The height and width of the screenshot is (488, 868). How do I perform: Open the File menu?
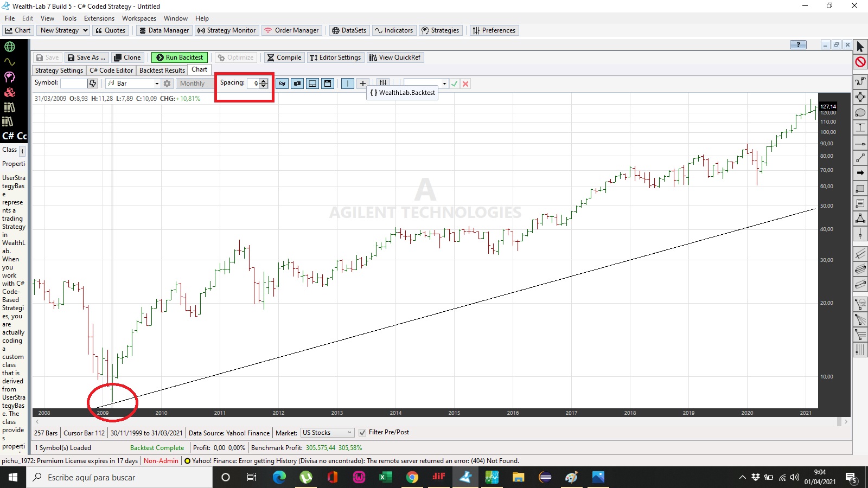pos(10,18)
